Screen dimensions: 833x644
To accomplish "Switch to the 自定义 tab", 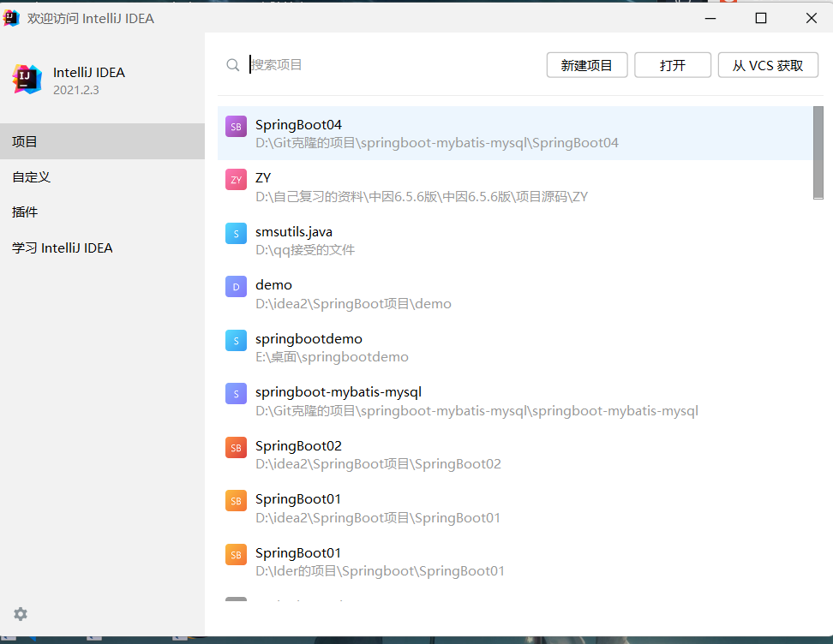I will pyautogui.click(x=102, y=176).
